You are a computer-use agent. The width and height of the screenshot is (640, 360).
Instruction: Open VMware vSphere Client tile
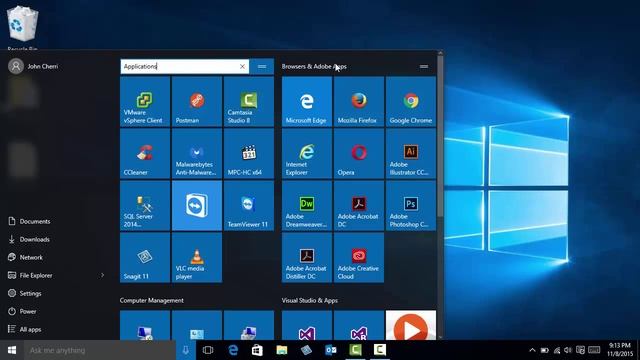click(145, 101)
